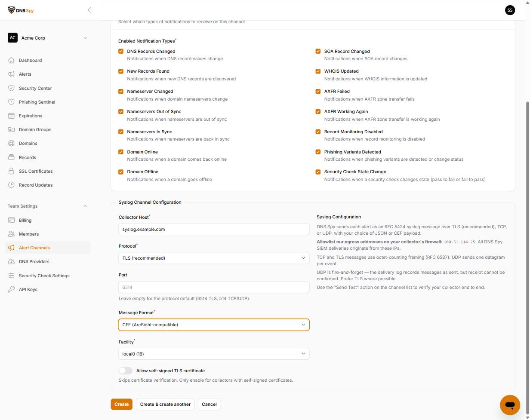Image resolution: width=530 pixels, height=420 pixels.
Task: Click the AC team badge icon
Action: pos(12,38)
